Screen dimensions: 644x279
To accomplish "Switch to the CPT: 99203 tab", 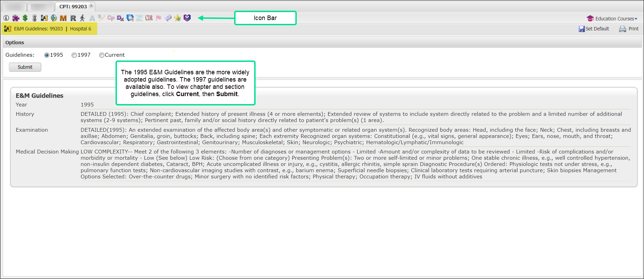I will click(73, 7).
